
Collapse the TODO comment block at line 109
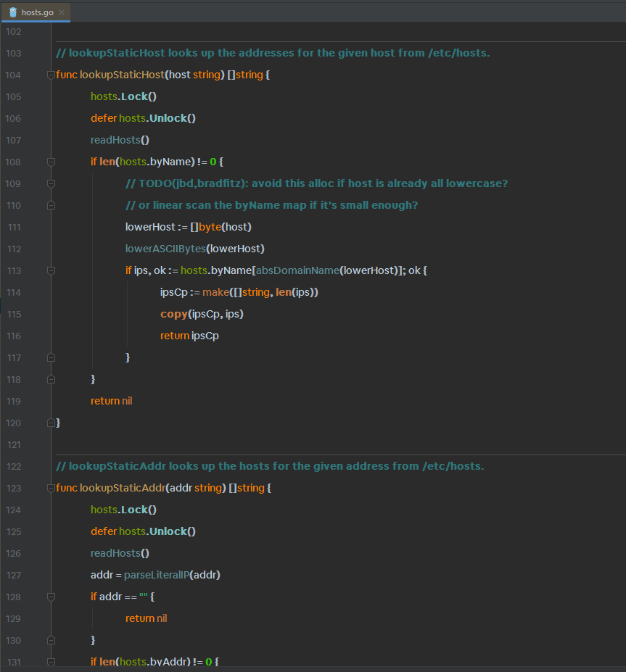[x=51, y=183]
